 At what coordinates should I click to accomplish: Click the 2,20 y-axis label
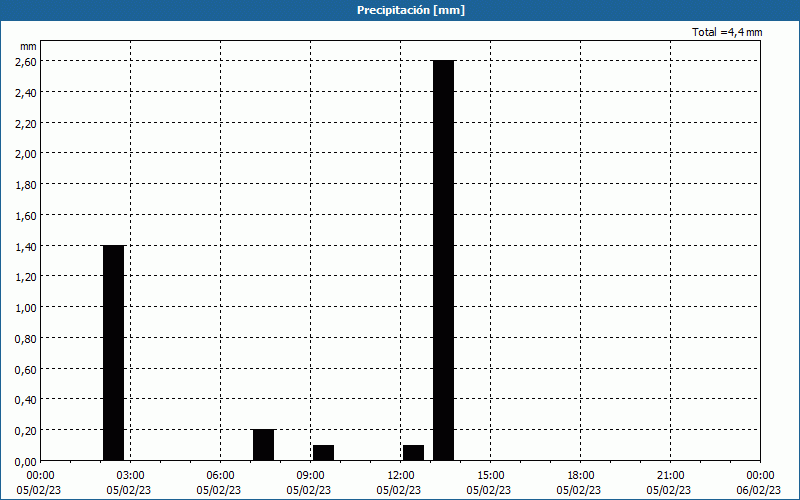(x=26, y=123)
